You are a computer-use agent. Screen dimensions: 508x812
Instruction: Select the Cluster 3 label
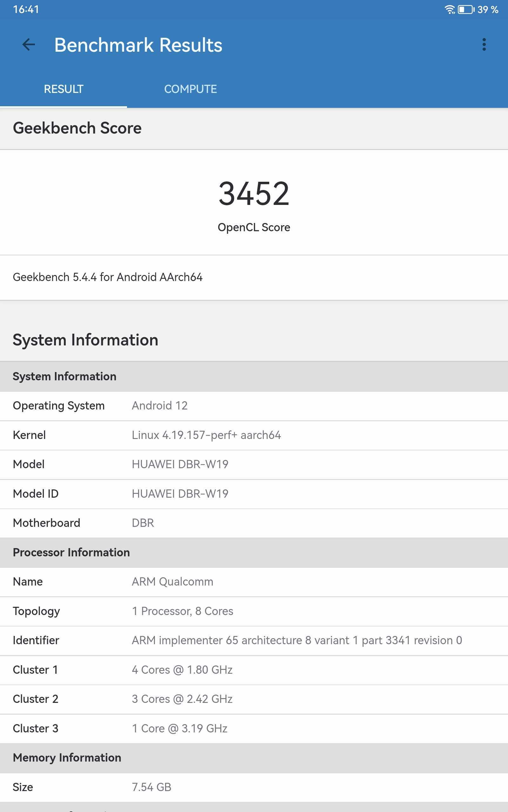click(x=35, y=729)
